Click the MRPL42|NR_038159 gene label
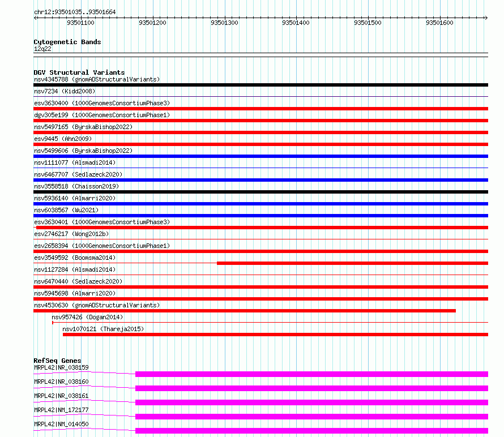Screen dimensions: 504x437 coord(61,367)
